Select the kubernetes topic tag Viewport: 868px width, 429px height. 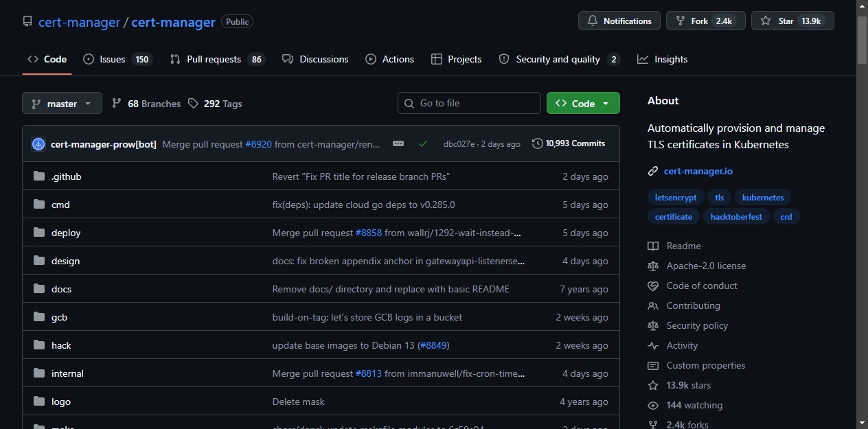pos(763,198)
